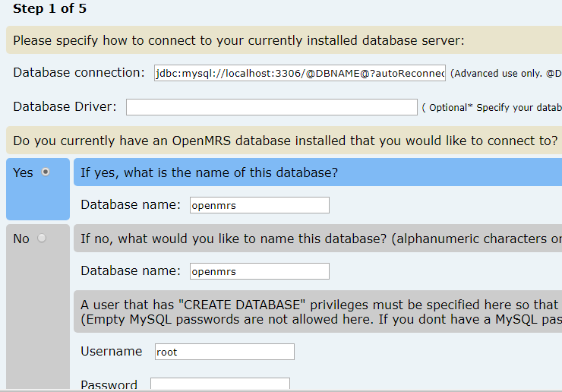Screen dimensions: 562x392
Task: Select the Yes radio button
Action: click(x=46, y=172)
